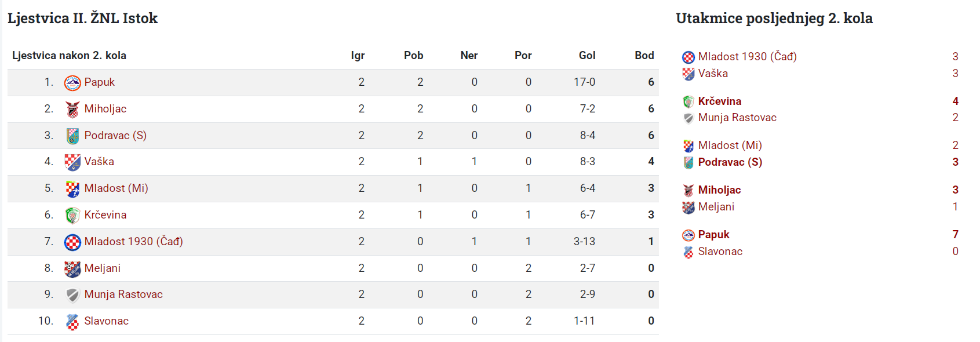Click the Bod column header
The image size is (980, 342).
pos(644,56)
